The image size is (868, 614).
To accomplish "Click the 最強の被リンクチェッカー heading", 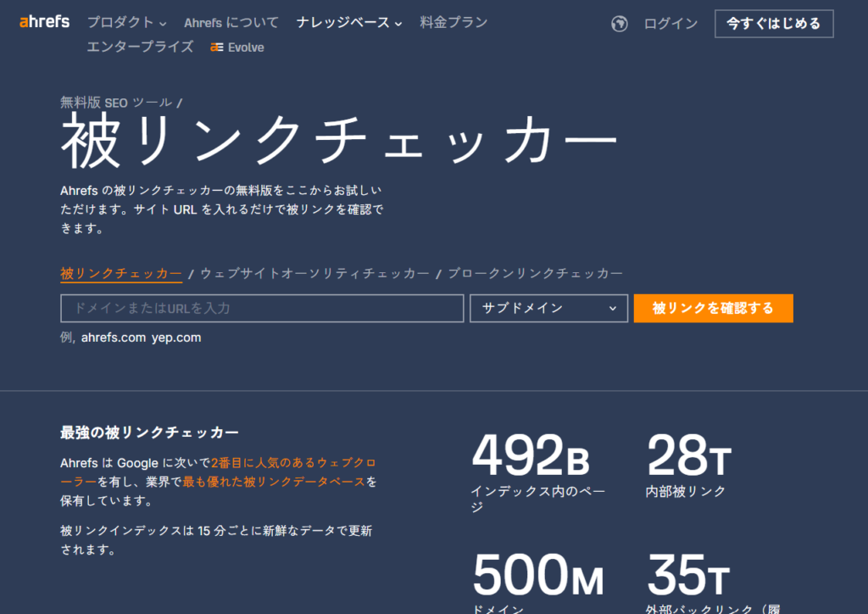I will [149, 433].
